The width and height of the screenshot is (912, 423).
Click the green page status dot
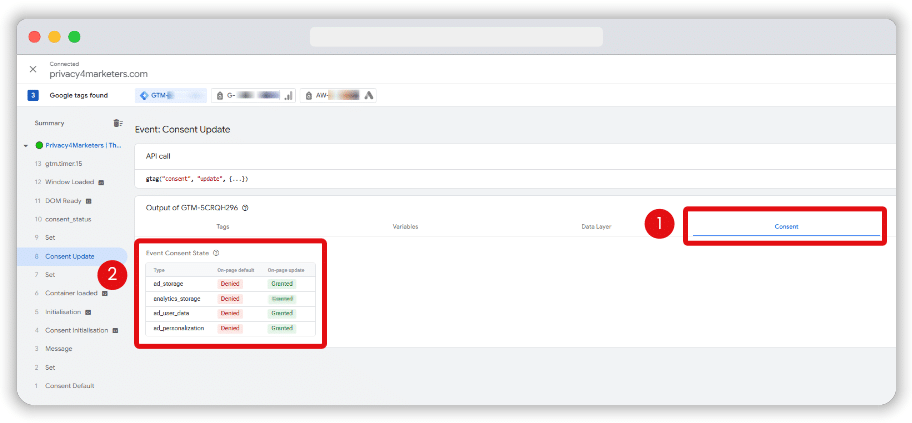tap(39, 145)
